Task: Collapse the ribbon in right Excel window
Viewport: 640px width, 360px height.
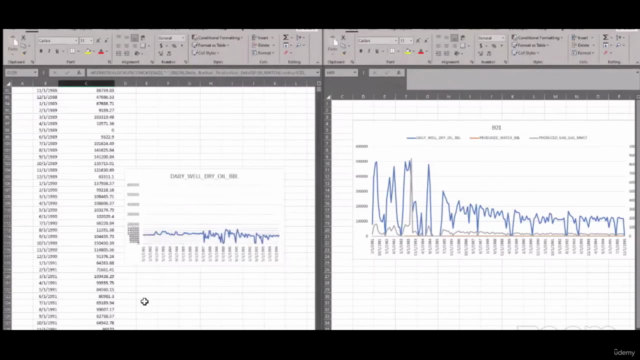Action: point(637,62)
